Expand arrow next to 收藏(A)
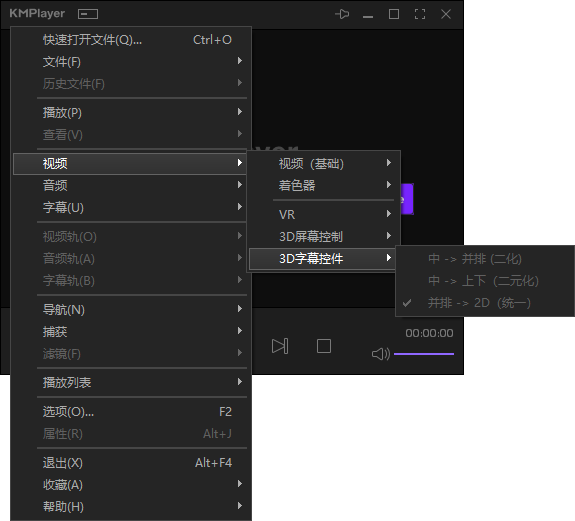This screenshot has height=521, width=575. [240, 484]
